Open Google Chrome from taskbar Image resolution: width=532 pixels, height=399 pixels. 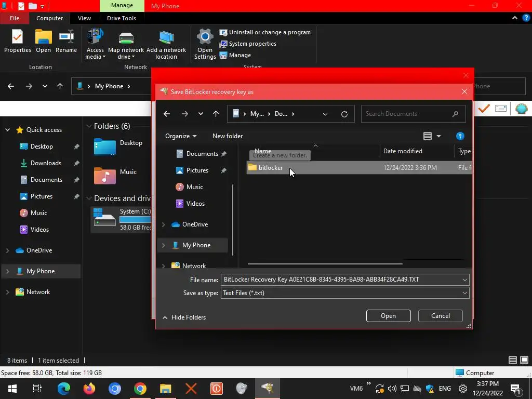(140, 389)
